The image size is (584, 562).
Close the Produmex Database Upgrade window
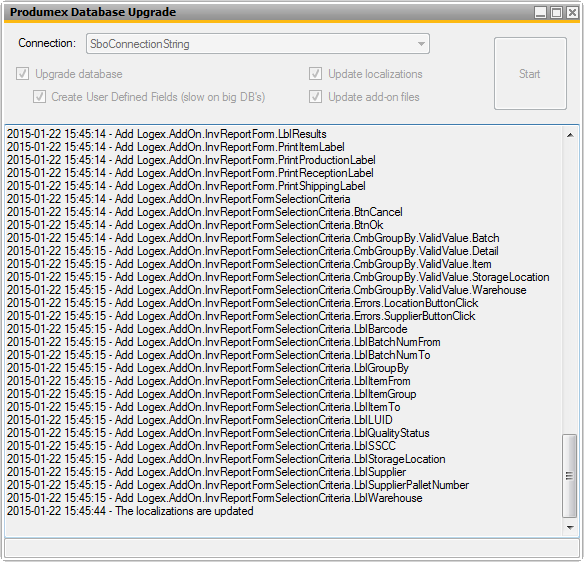click(572, 12)
